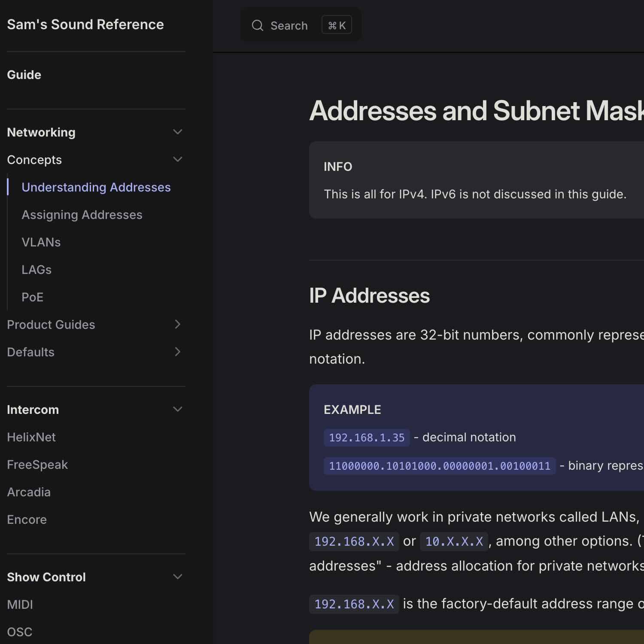Open the HelixNet page
The height and width of the screenshot is (644, 644).
click(x=31, y=437)
